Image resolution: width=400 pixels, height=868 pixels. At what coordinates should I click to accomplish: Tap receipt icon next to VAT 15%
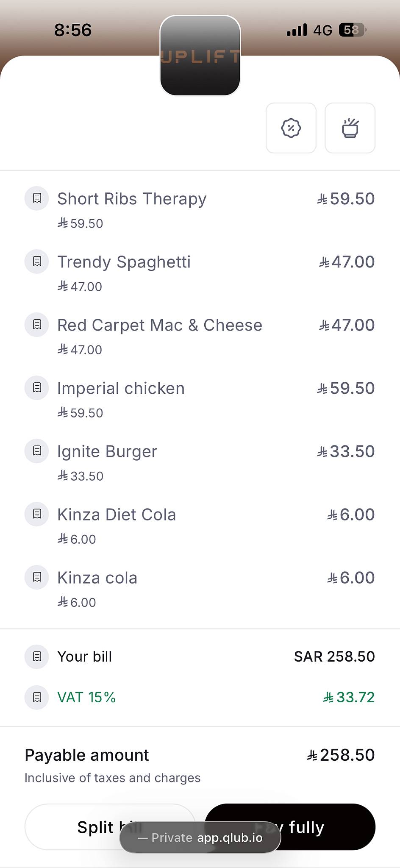(x=37, y=697)
